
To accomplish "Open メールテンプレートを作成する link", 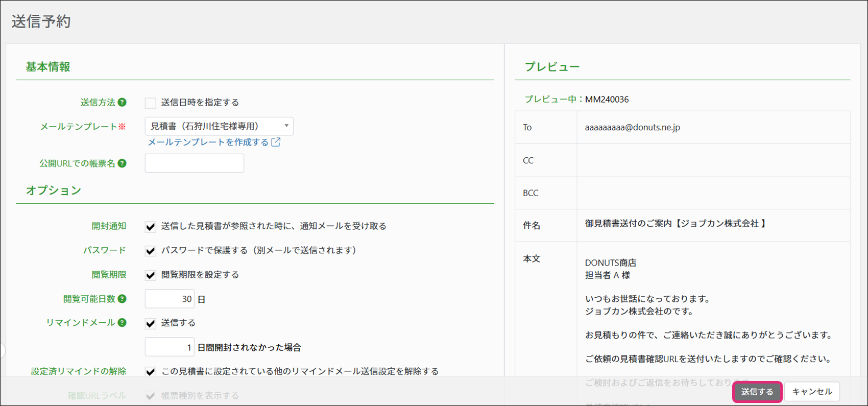I will tap(208, 142).
